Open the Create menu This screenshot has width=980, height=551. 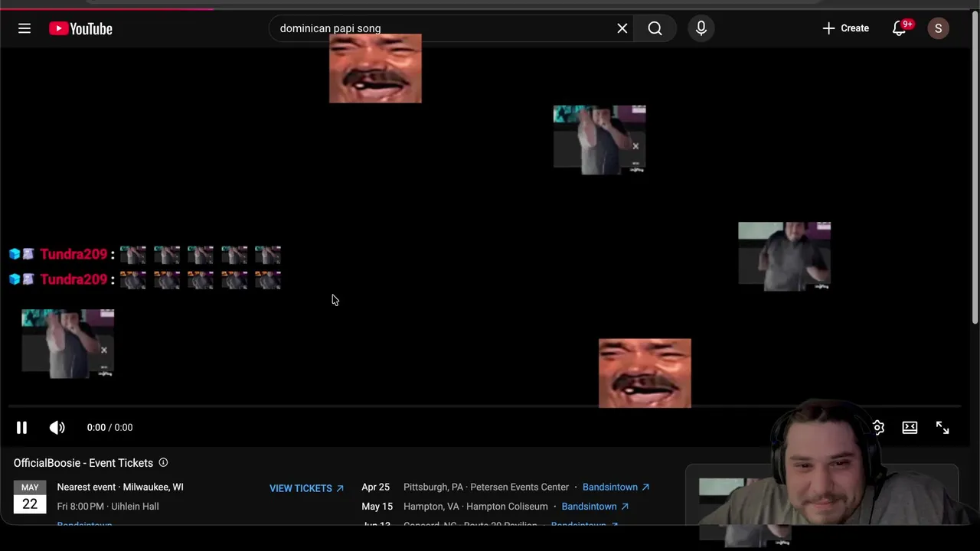[x=845, y=28]
